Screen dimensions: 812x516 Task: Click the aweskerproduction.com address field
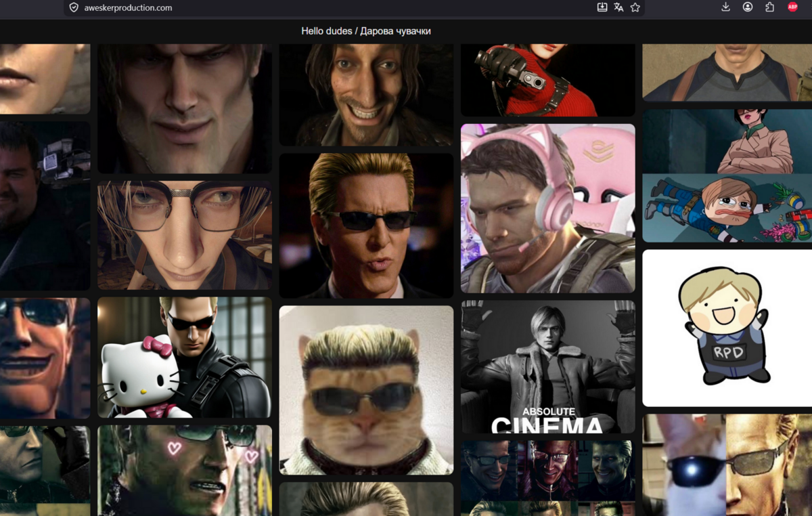coord(355,7)
